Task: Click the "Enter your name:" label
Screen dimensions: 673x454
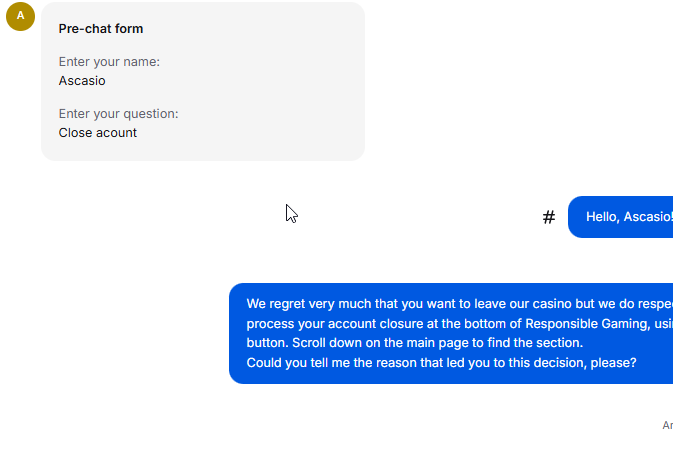Action: [109, 62]
